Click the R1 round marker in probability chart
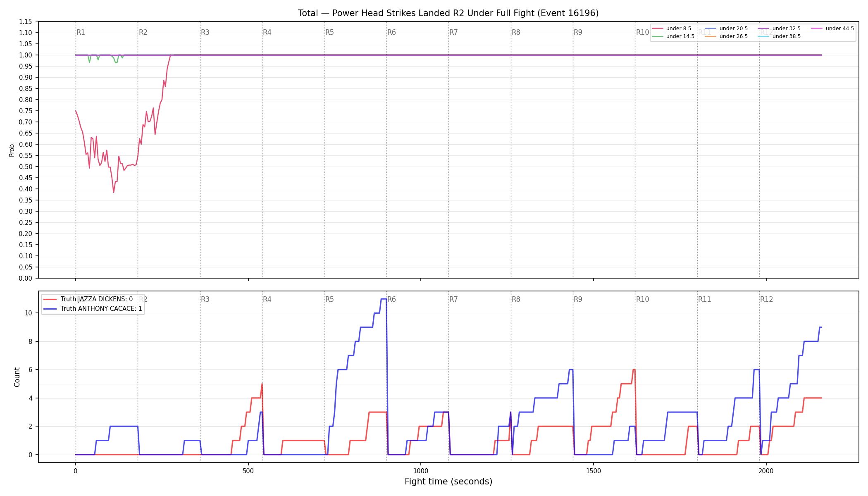This screenshot has width=868, height=496. pos(81,32)
